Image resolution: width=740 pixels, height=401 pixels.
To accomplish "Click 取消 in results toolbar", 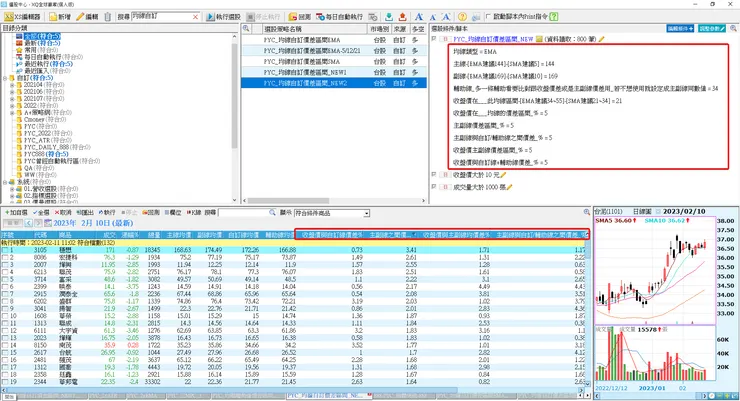I will [63, 213].
